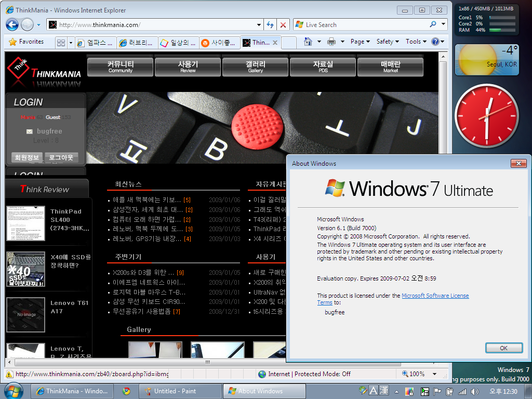The height and width of the screenshot is (399, 532).
Task: Click the Home icon in command bar
Action: (x=308, y=42)
